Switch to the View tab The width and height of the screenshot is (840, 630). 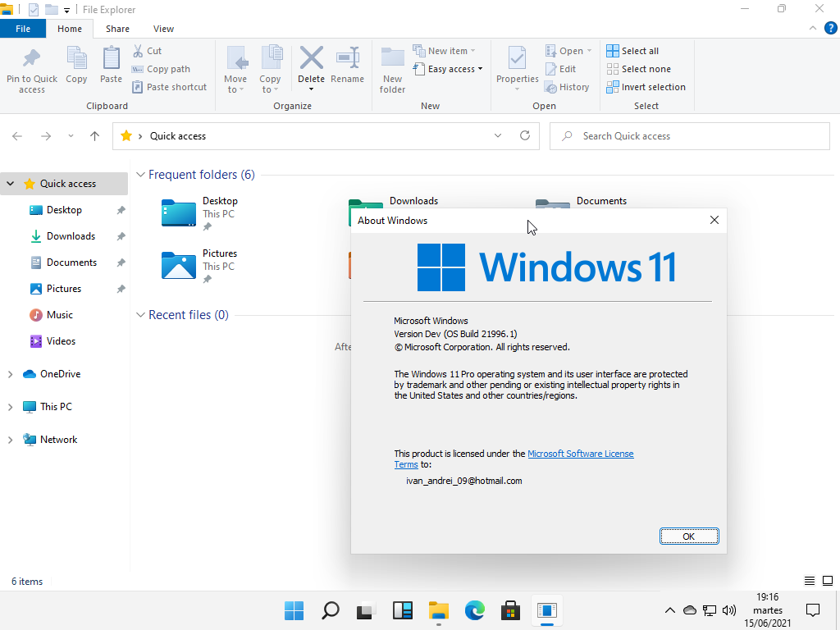[163, 29]
